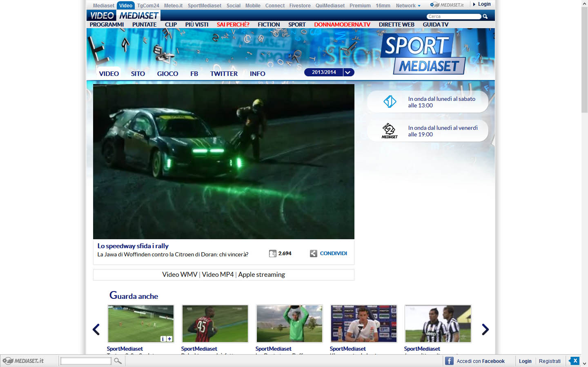Select the VIDEO section tab

point(109,73)
